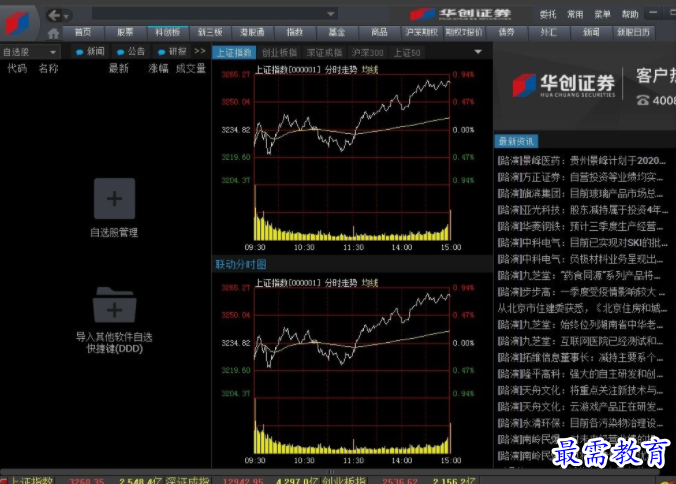Select the 深证成指 chart tab

click(x=324, y=53)
